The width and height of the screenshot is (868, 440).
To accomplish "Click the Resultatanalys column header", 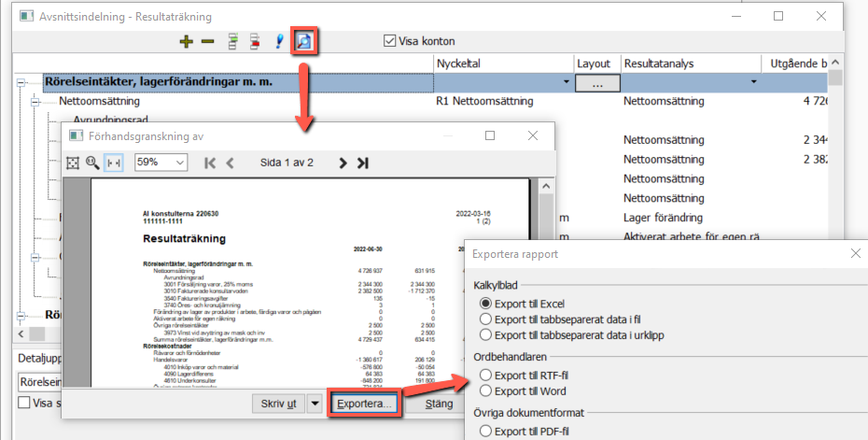I will tap(691, 64).
